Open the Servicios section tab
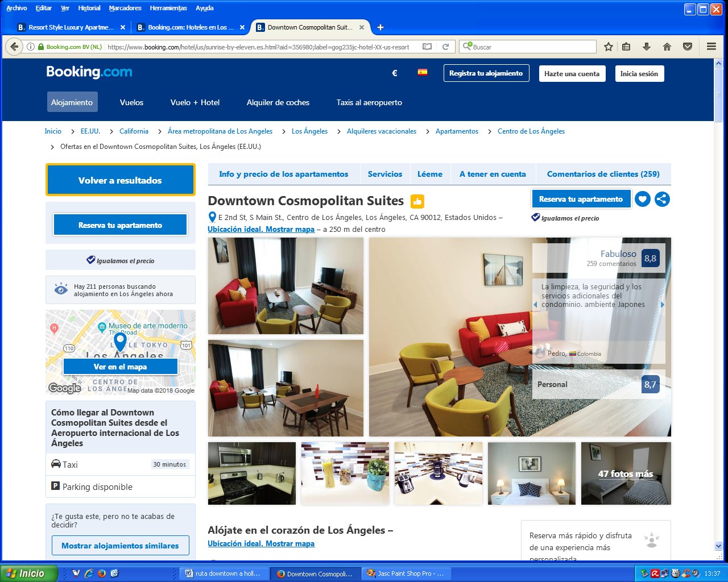 click(x=385, y=174)
